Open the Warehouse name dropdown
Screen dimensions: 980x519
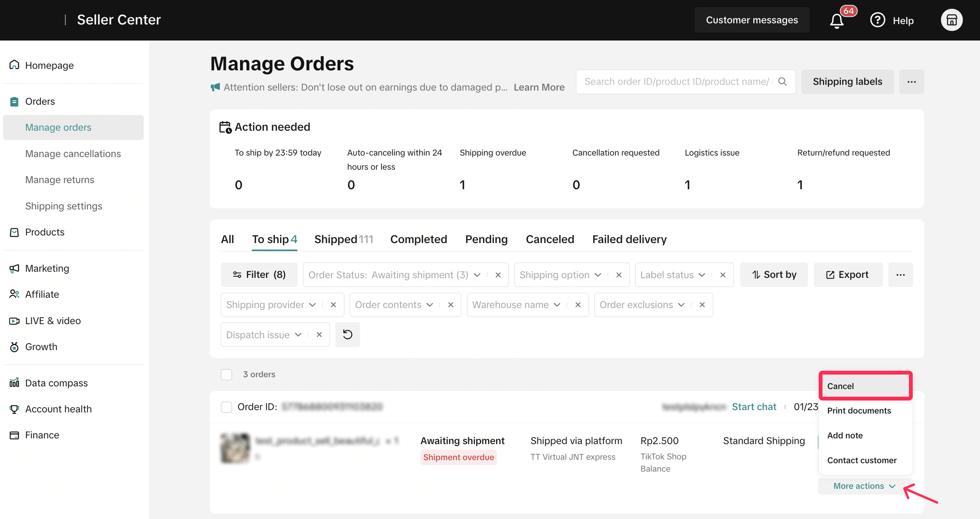pos(516,305)
